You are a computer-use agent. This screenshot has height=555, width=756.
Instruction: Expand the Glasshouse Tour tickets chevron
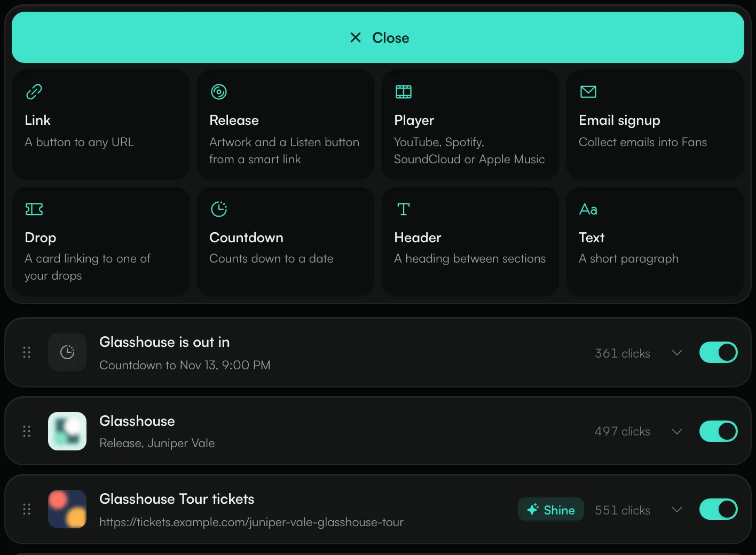[677, 510]
